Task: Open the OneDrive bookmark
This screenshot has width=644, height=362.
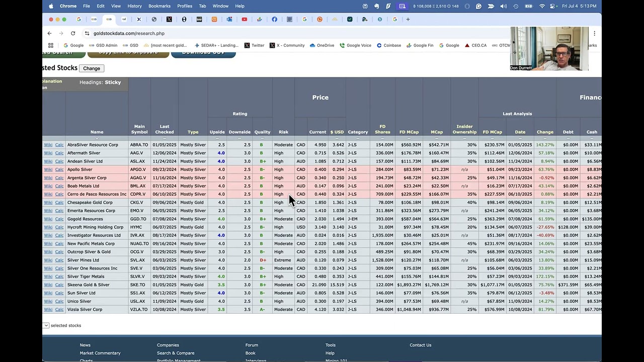Action: point(322,45)
